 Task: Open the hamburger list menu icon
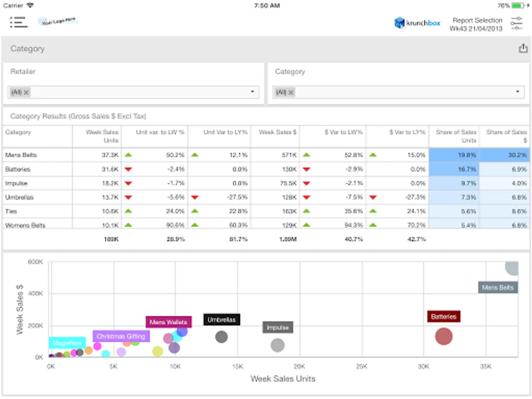pyautogui.click(x=18, y=22)
